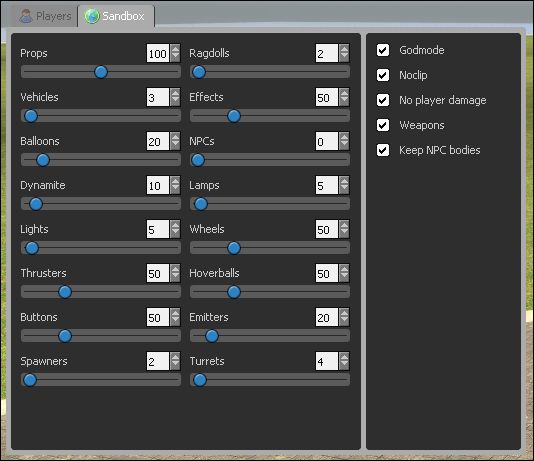Increase NPCs count with up arrow

pos(344,137)
